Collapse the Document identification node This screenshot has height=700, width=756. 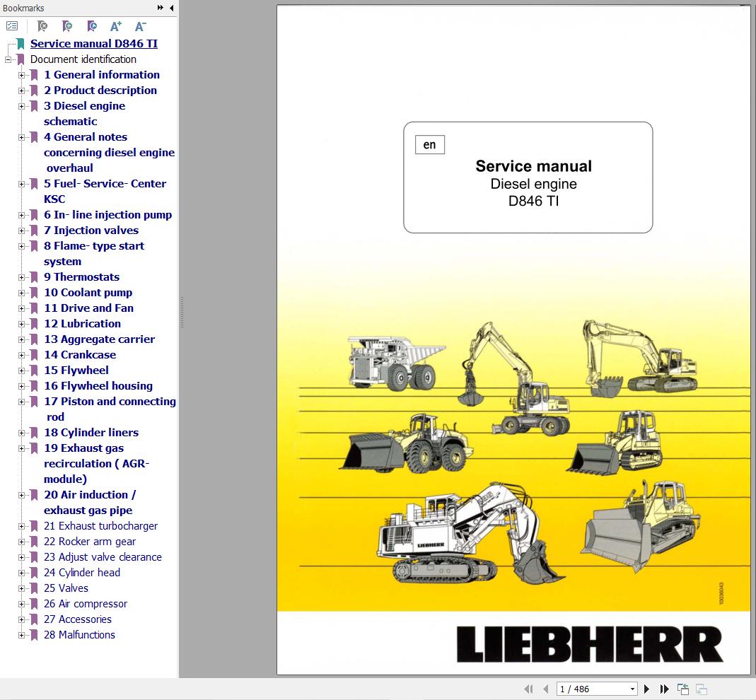coord(8,60)
